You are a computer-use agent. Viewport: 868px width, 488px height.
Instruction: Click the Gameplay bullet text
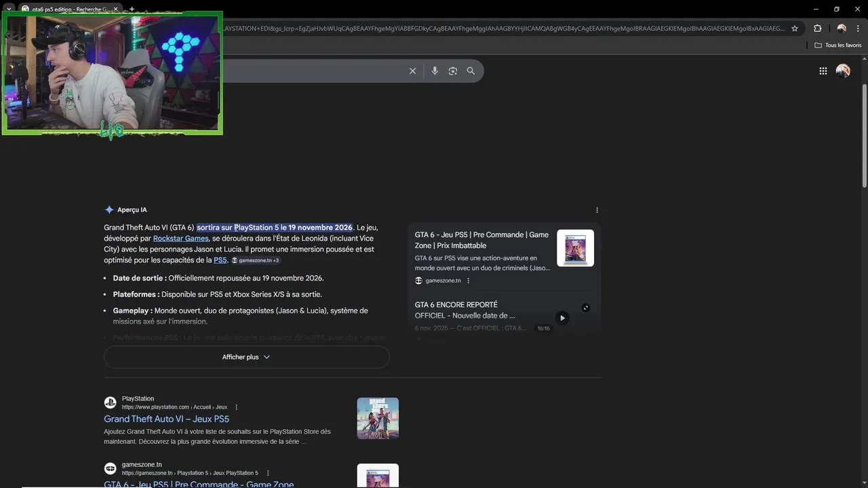coord(241,317)
